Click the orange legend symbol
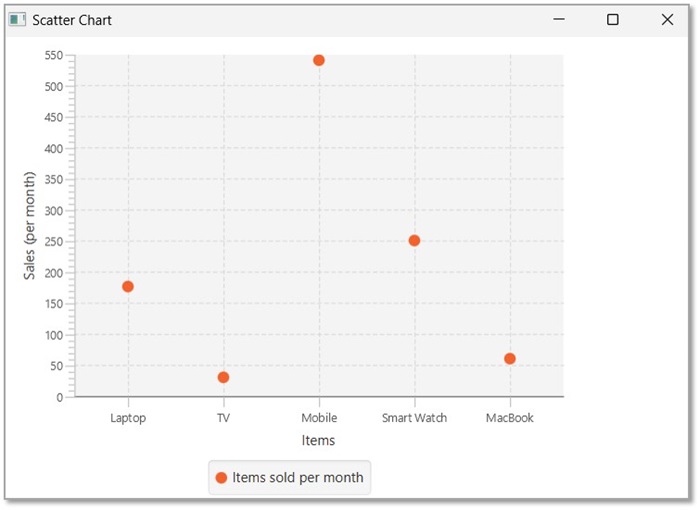700x510 pixels. pos(221,478)
